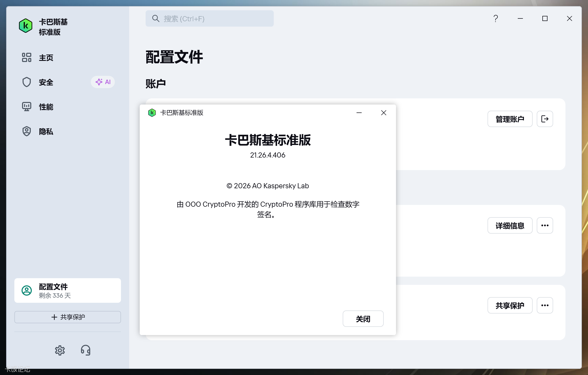The image size is (588, 375).
Task: Click the 账户 section heading
Action: pos(156,84)
